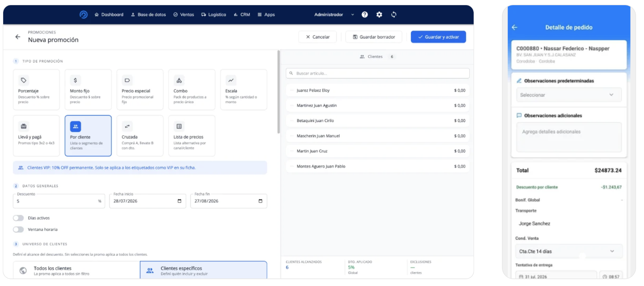This screenshot has height=286, width=644.
Task: Click the Buscar artículo search field
Action: (x=378, y=73)
